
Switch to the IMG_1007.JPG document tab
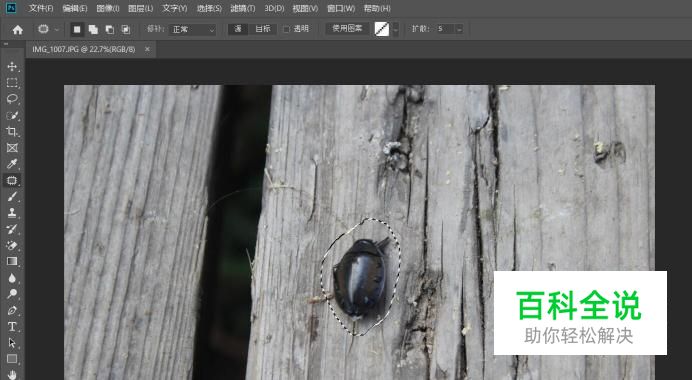[84, 49]
